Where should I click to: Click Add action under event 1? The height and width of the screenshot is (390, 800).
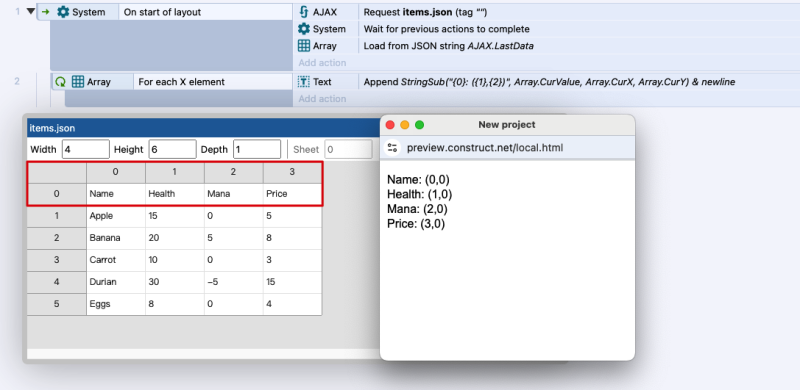click(322, 62)
